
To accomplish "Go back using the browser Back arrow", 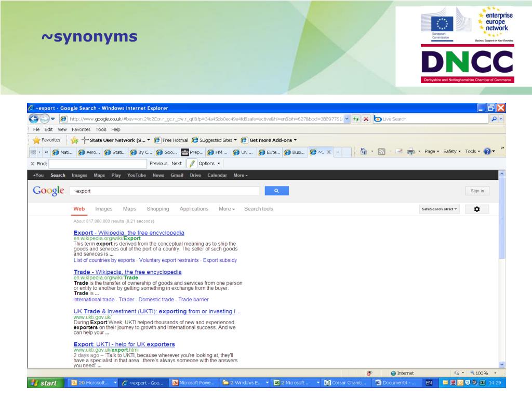I will (34, 119).
